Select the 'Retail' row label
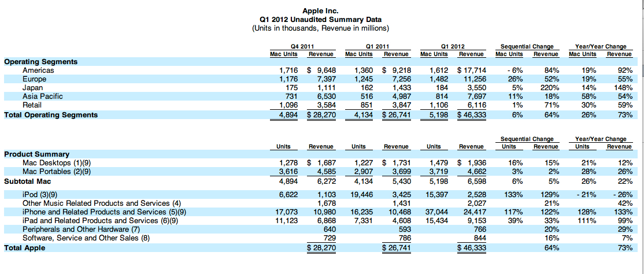Image resolution: width=644 pixels, height=274 pixels. pos(32,105)
